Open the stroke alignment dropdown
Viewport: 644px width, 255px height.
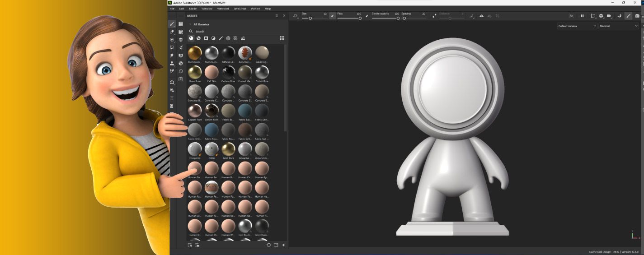[472, 16]
